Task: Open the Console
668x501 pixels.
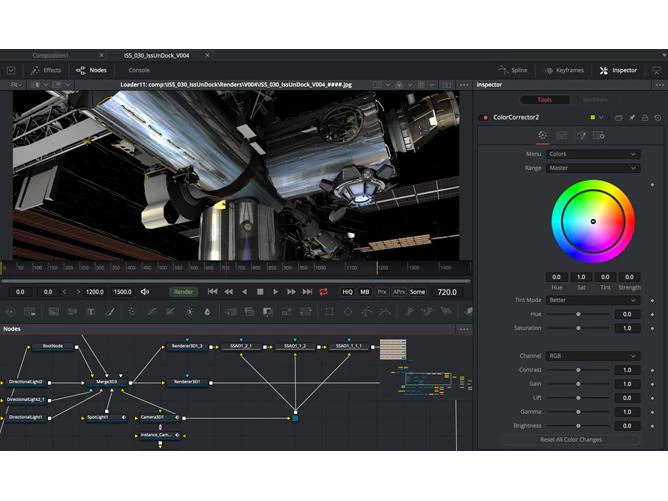Action: coord(139,70)
